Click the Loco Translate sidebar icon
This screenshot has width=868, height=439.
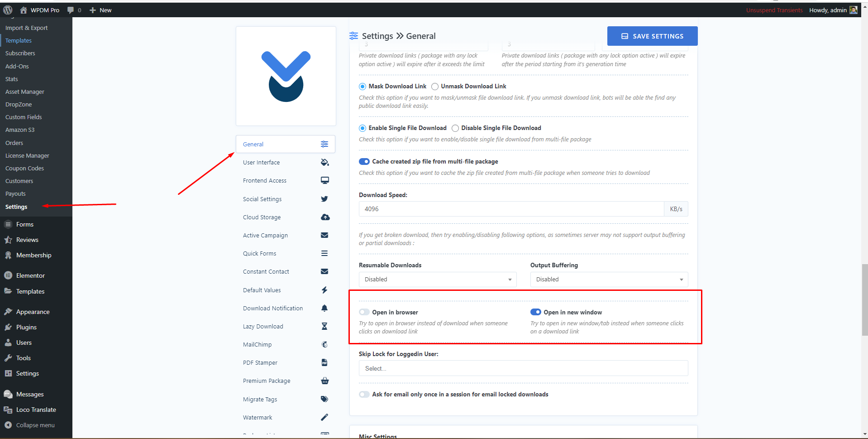click(x=8, y=410)
